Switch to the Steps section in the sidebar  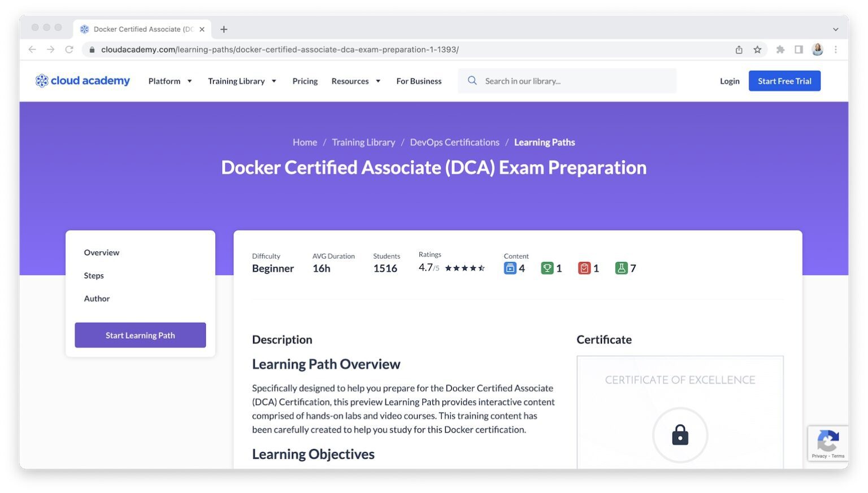(x=94, y=276)
